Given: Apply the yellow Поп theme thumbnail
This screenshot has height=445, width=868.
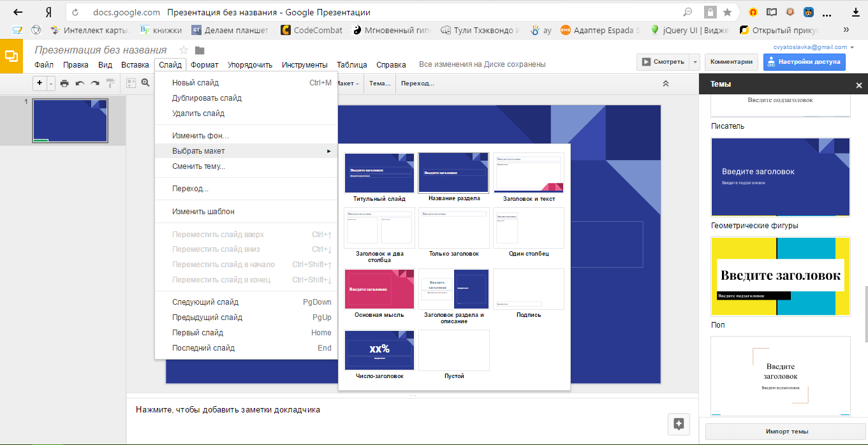Looking at the screenshot, I should [780, 276].
